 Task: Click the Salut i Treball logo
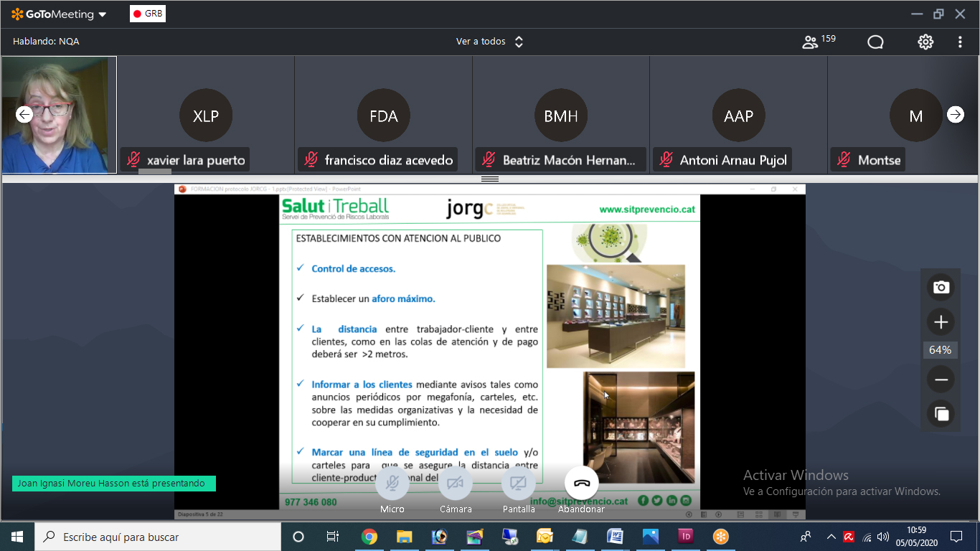point(335,209)
